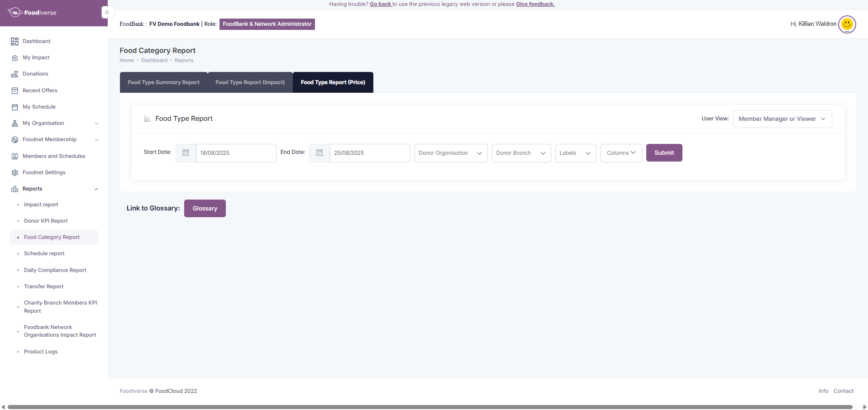Collapse the Reports menu section
This screenshot has width=868, height=410.
pos(96,189)
